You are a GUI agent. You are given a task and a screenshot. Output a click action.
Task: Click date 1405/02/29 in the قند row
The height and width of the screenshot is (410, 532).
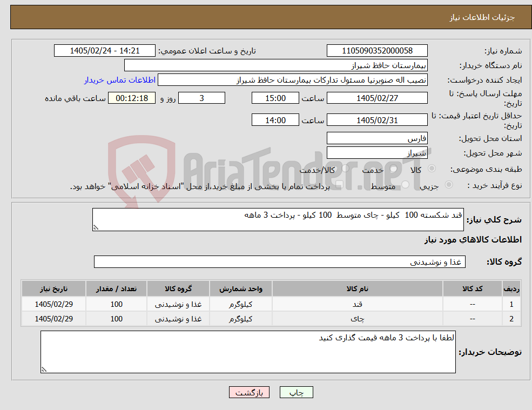53,304
